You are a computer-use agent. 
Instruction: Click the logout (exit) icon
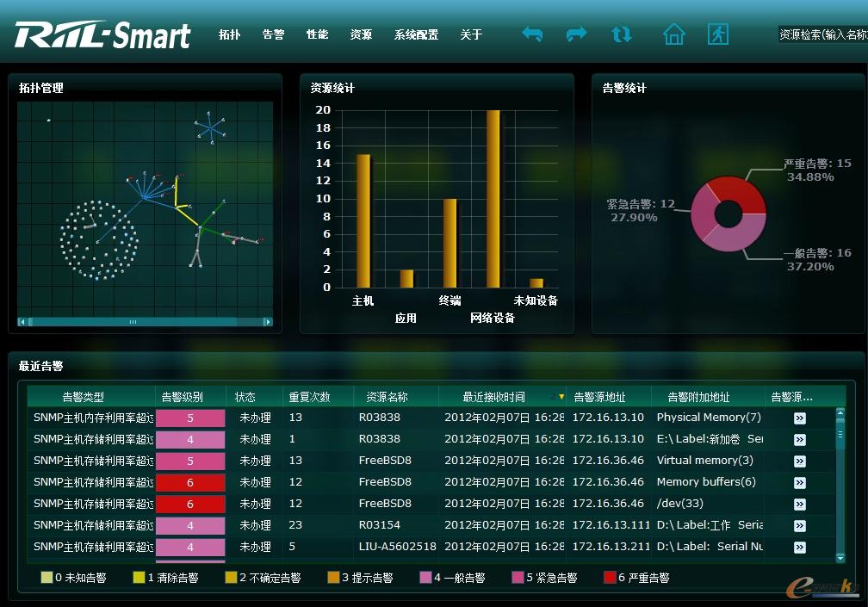[x=718, y=34]
